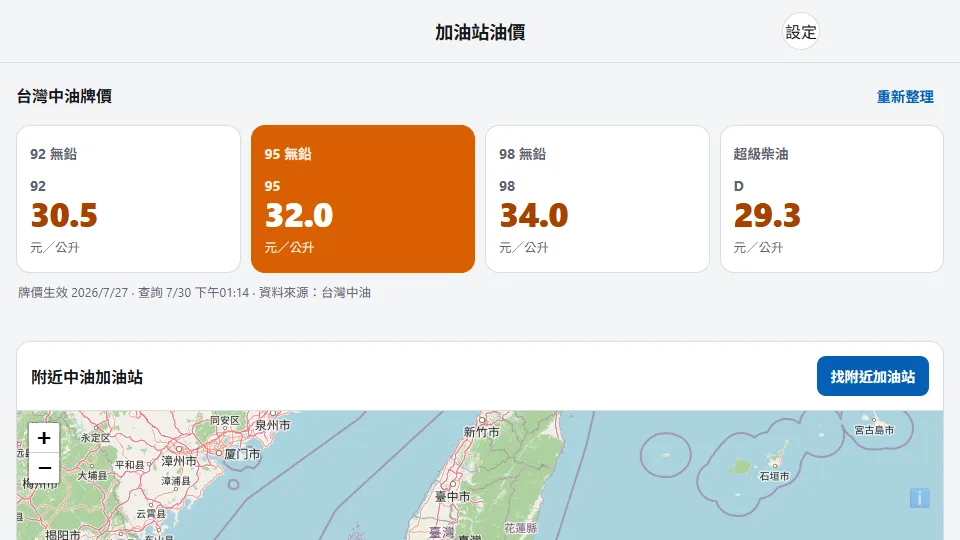Zoom in the map with plus

pyautogui.click(x=44, y=438)
